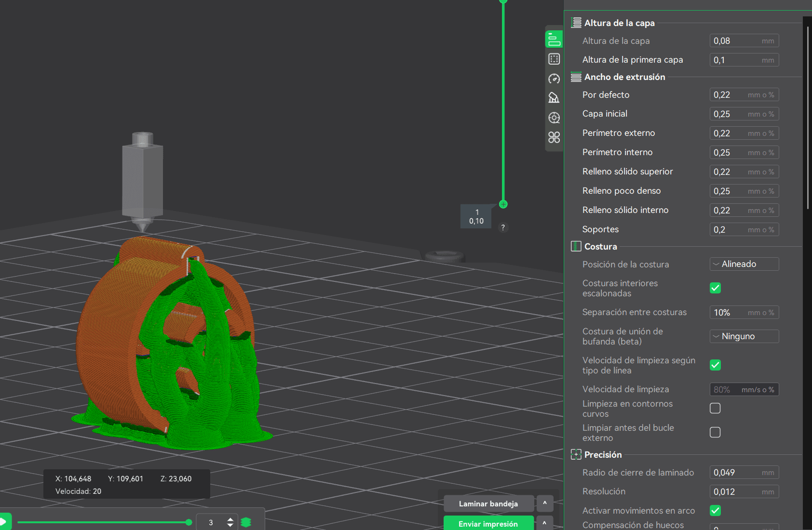Image resolution: width=812 pixels, height=530 pixels.
Task: Click the horizontal move slider handle
Action: [x=189, y=522]
